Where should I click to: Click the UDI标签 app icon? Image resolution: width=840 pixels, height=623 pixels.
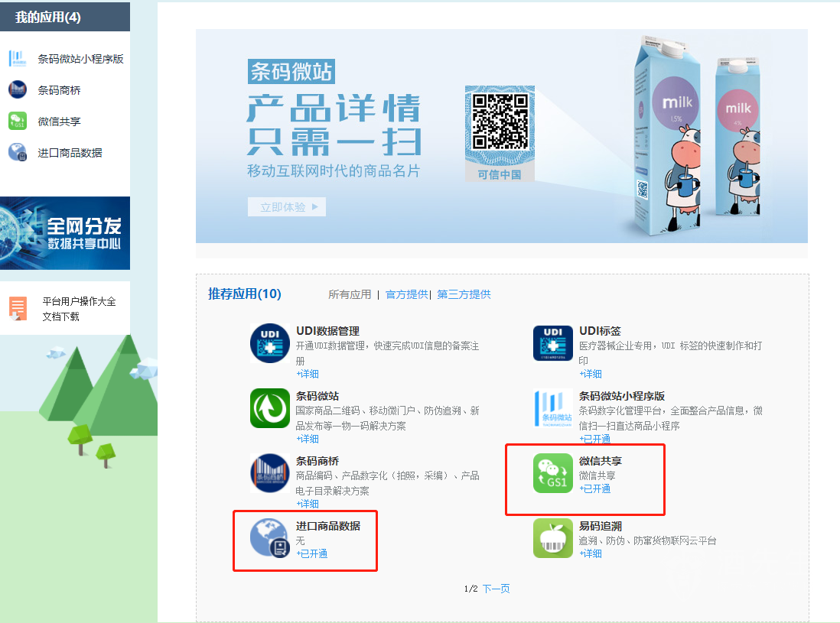(553, 343)
